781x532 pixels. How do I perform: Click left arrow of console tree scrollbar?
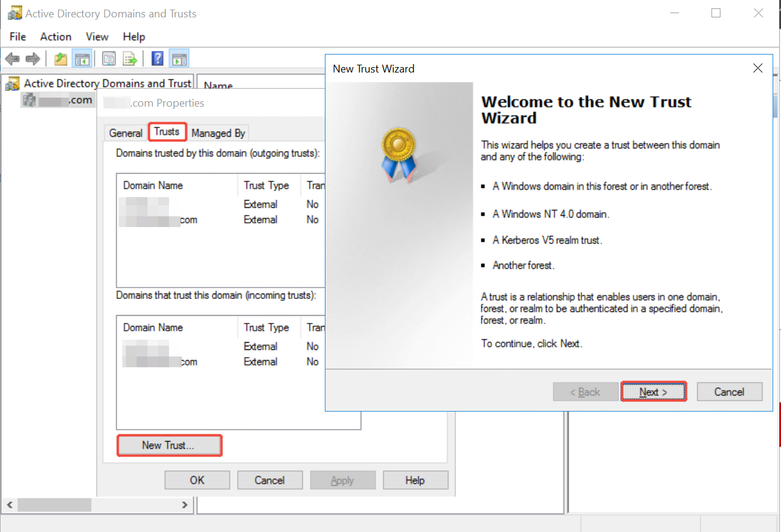[10, 505]
